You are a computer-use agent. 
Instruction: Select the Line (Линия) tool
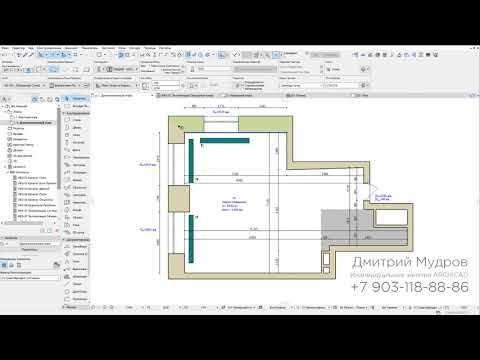(76, 284)
